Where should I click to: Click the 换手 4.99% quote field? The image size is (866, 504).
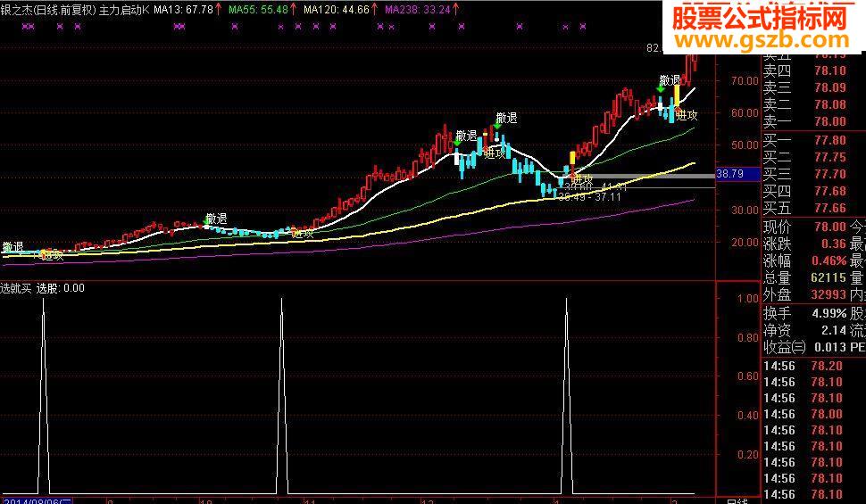click(804, 314)
